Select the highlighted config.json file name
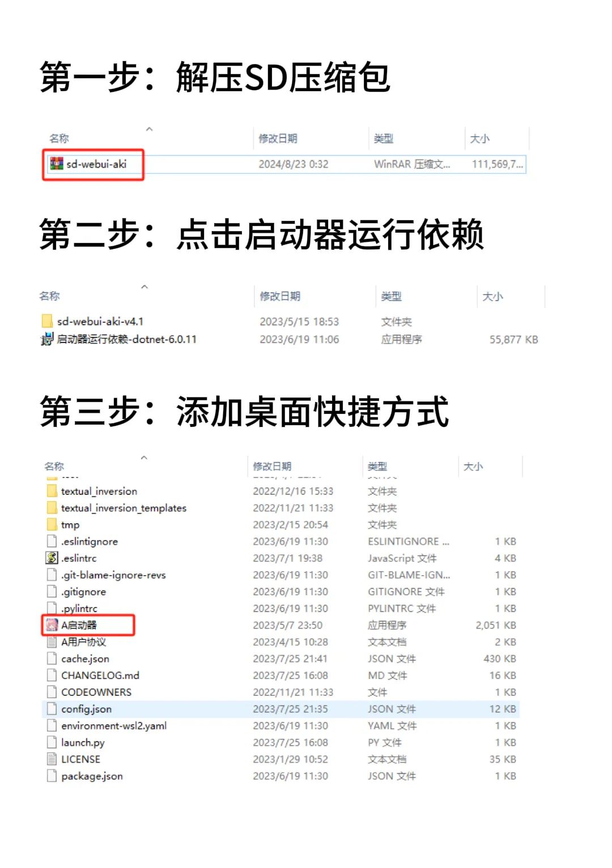Image resolution: width=612 pixels, height=868 pixels. point(86,709)
